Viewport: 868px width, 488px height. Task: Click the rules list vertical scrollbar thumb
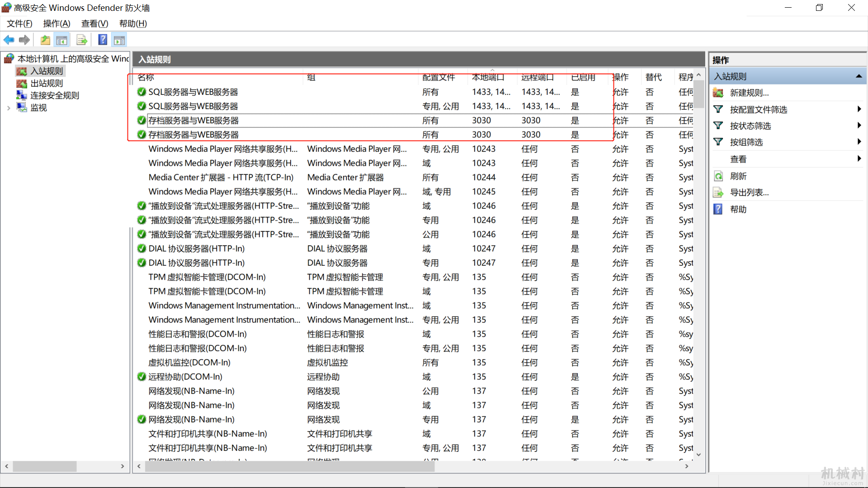tap(699, 94)
